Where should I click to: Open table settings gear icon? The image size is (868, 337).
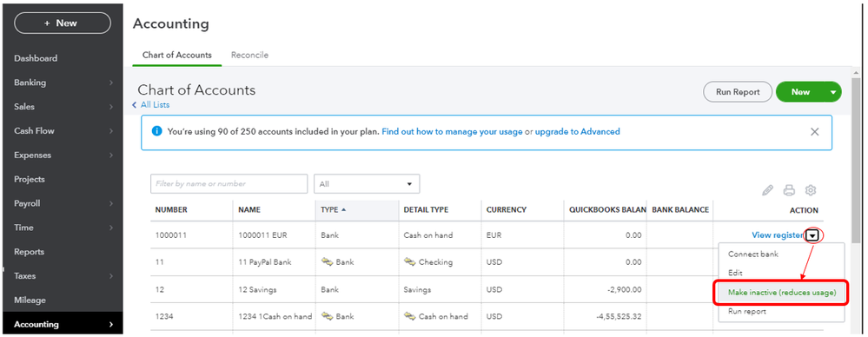coord(811,190)
